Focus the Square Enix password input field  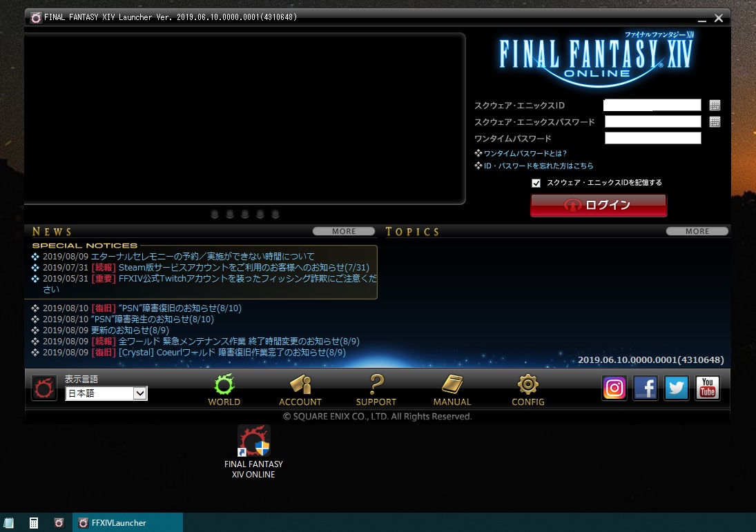pos(653,121)
